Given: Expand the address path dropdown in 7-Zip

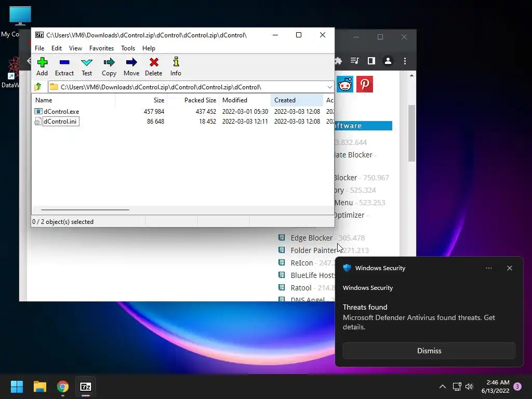Looking at the screenshot, I should pyautogui.click(x=329, y=87).
